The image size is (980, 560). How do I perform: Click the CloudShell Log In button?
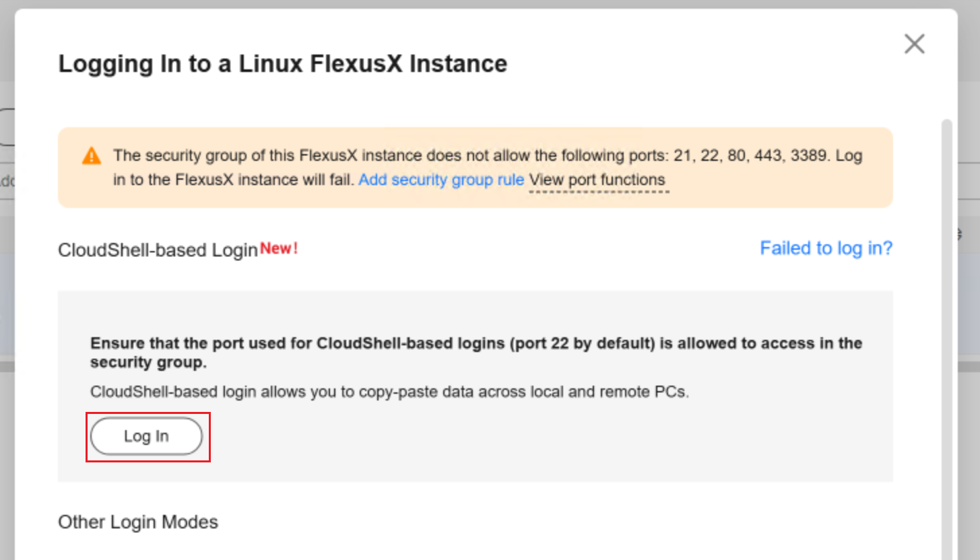(147, 436)
